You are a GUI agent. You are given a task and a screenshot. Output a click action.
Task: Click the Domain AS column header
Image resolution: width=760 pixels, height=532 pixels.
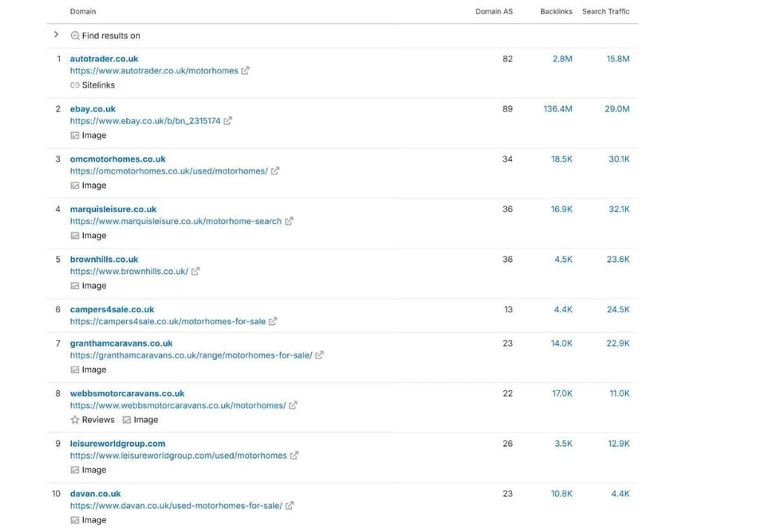pos(494,11)
